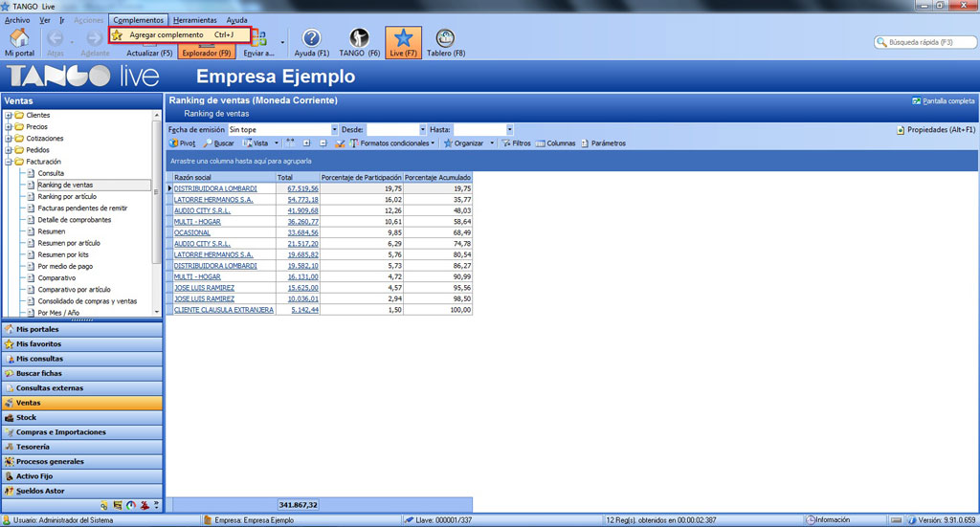Click Pantalla completa link
Viewport: 980px width, 527px height.
(x=943, y=100)
